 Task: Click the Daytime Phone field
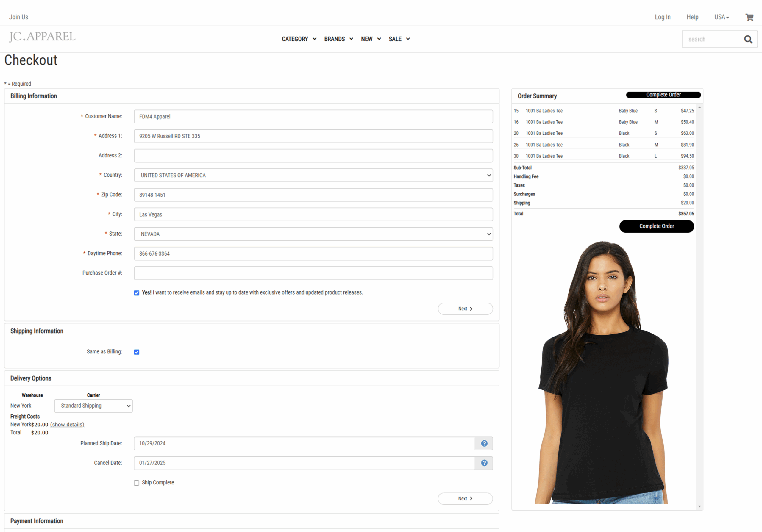coord(313,254)
